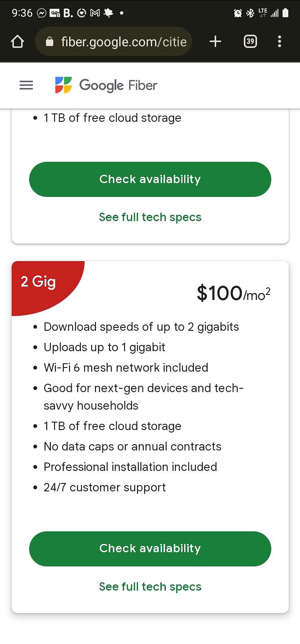The image size is (300, 644).
Task: Tap the Gmail notification icon in status bar
Action: coord(95,13)
